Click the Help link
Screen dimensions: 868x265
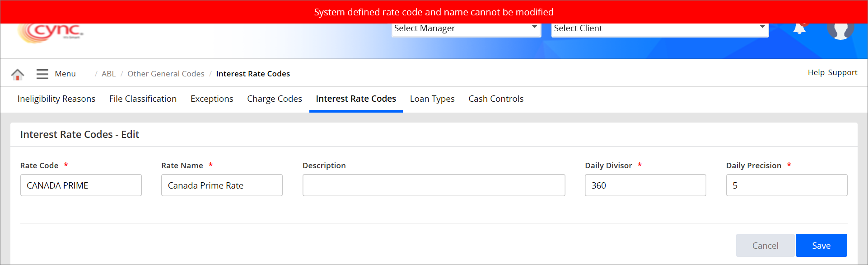[816, 72]
